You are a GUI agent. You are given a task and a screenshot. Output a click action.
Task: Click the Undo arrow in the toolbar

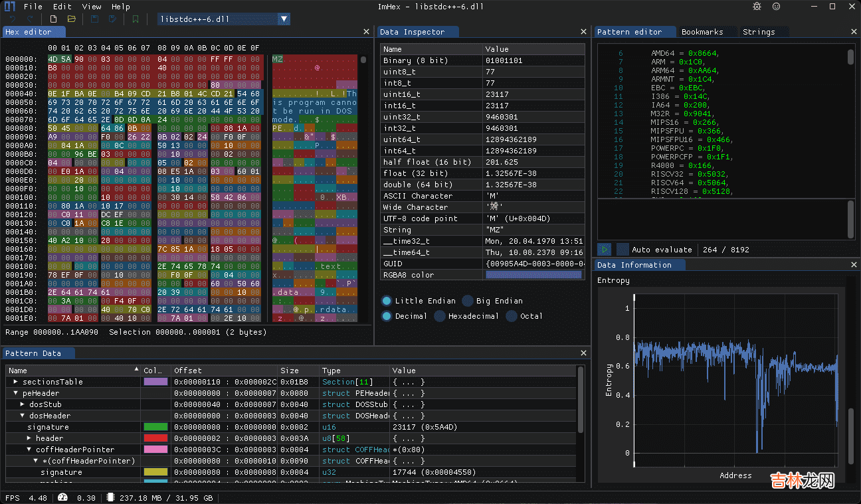[12, 19]
